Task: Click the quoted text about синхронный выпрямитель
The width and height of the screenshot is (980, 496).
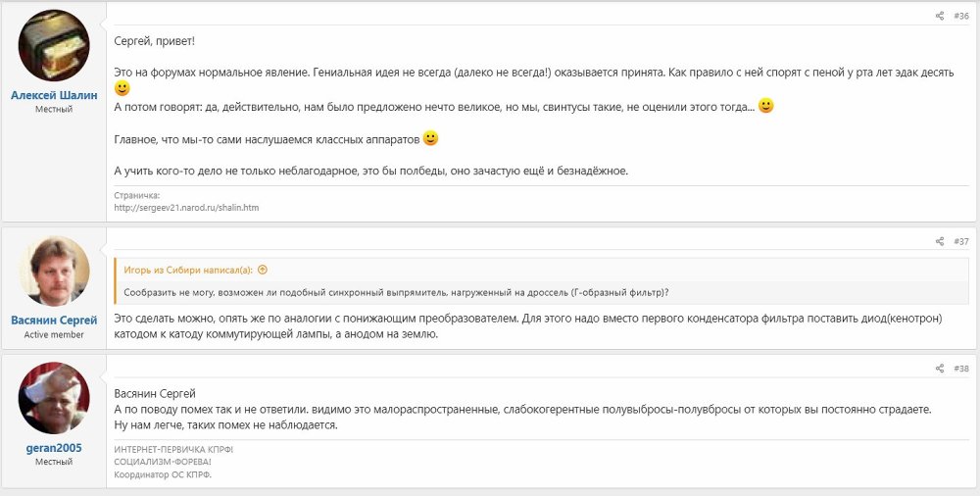Action: [x=392, y=292]
